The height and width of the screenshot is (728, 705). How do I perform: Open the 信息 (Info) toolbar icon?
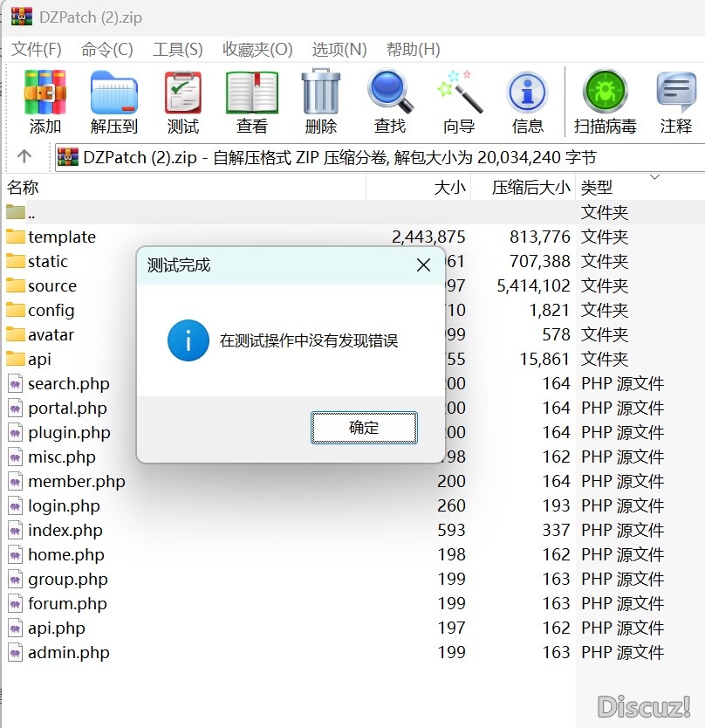(x=527, y=92)
